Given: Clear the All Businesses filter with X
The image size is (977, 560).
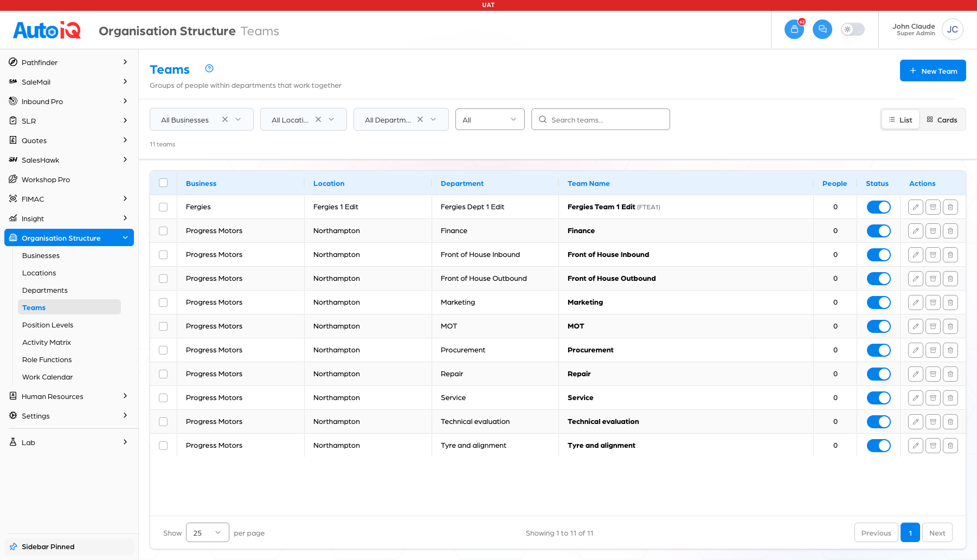Looking at the screenshot, I should pos(225,119).
